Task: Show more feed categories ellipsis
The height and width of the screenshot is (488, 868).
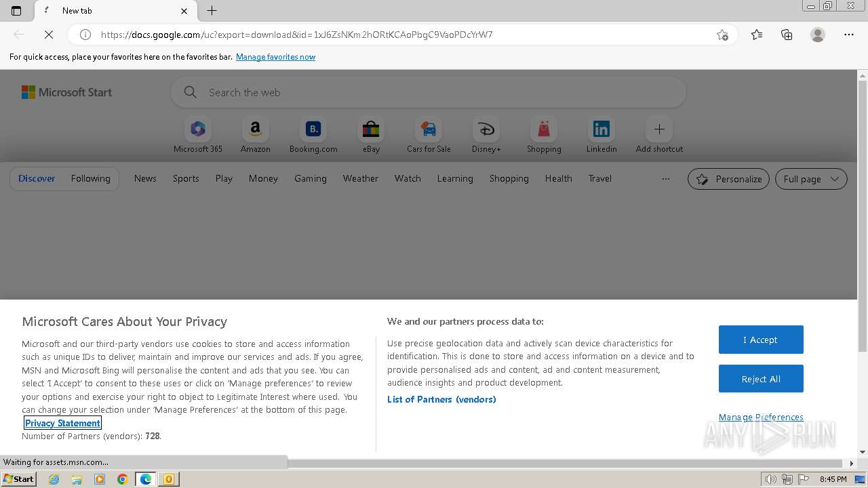Action: [x=665, y=179]
